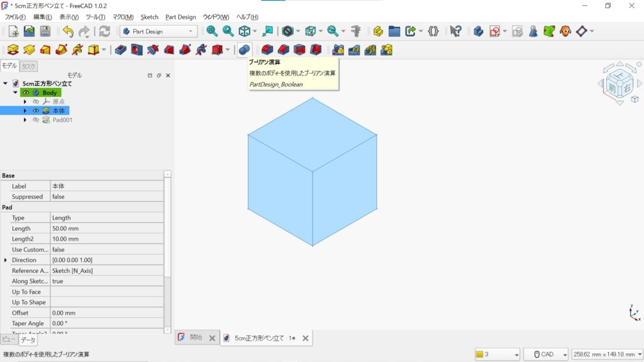Open the Sketch menu
The image size is (644, 362).
tap(149, 17)
